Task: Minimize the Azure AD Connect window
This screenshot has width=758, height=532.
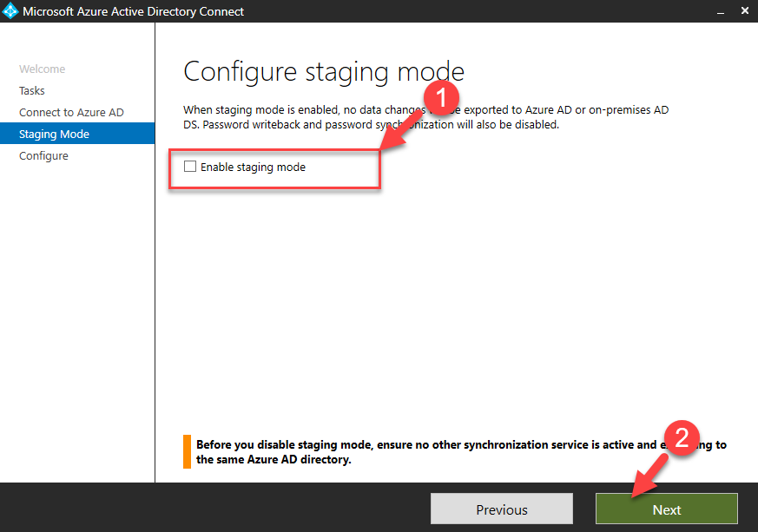Action: tap(721, 11)
